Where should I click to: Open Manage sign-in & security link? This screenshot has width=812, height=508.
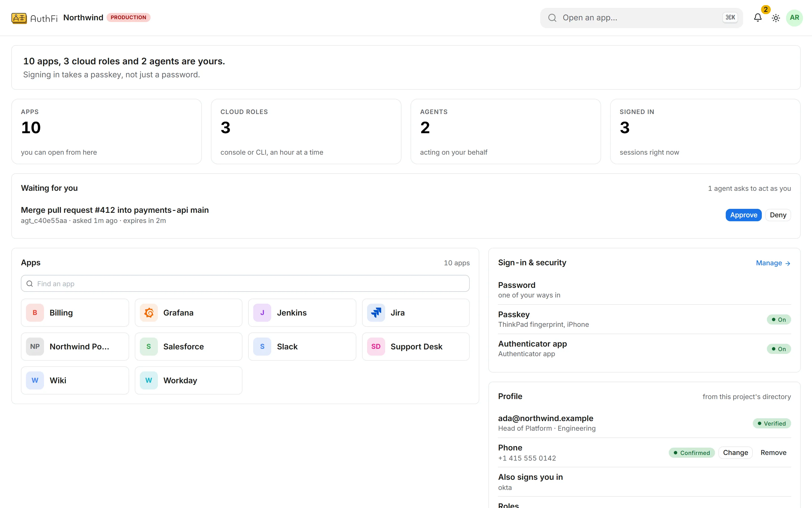click(773, 263)
